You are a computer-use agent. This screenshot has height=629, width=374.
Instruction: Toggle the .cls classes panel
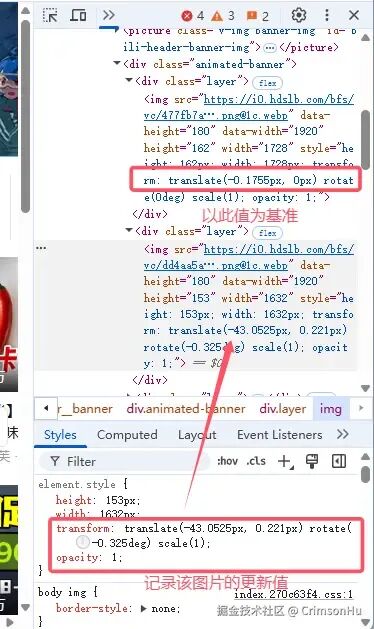[x=256, y=461]
